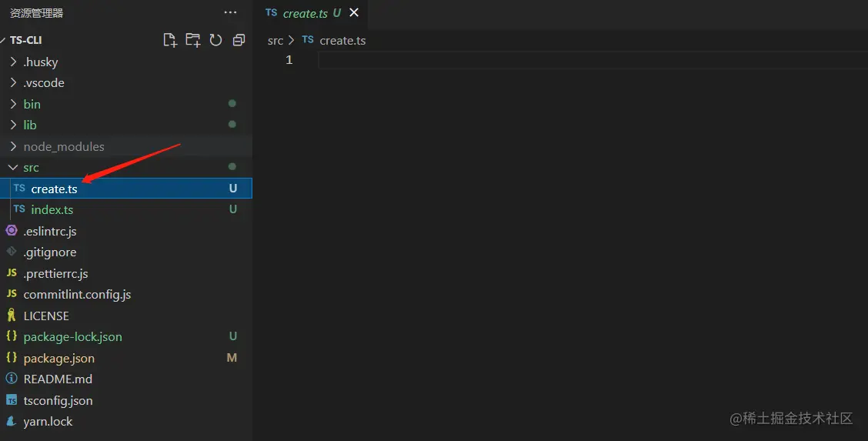Place cursor on editor line 1
Screen dimensions: 868x441
593,60
